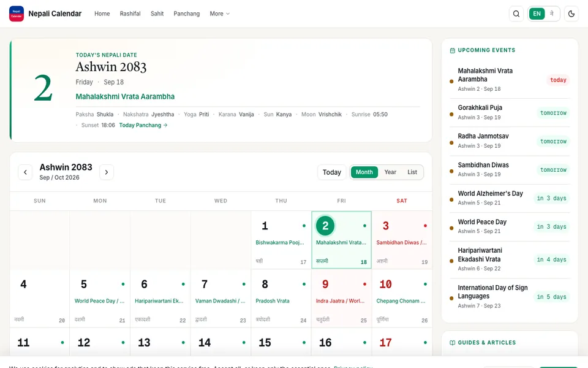Select calendar day 13
The height and width of the screenshot is (368, 588).
click(160, 342)
